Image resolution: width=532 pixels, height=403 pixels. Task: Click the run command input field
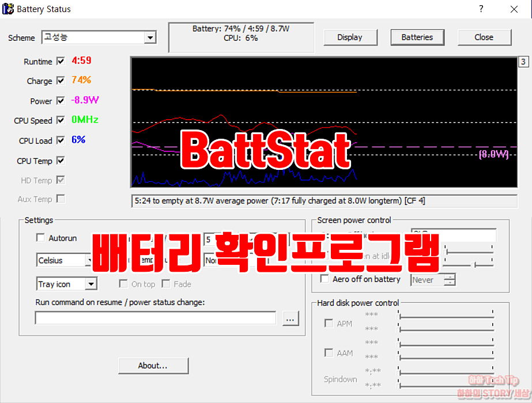pos(156,318)
